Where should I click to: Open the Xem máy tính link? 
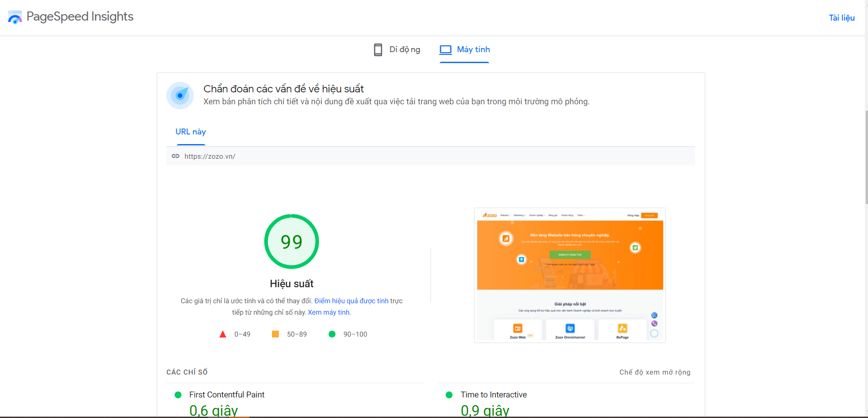(329, 312)
